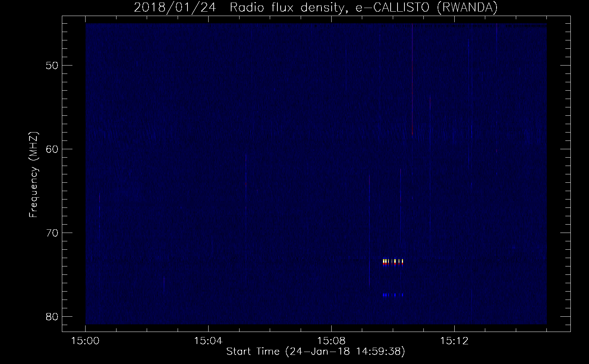Image resolution: width=589 pixels, height=364 pixels.
Task: Click the "Start Time (24-Jan-18 14:59:38)" label
Action: [x=316, y=352]
